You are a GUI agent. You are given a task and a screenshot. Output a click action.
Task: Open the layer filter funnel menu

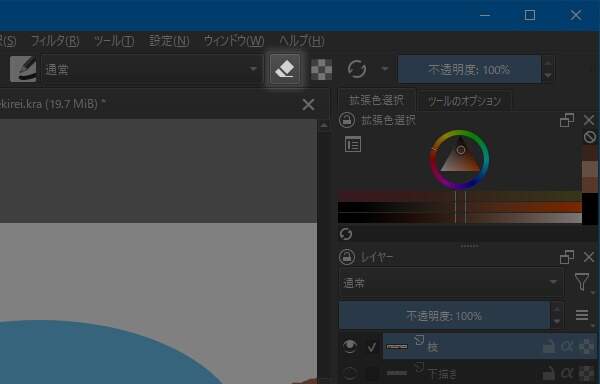(582, 282)
